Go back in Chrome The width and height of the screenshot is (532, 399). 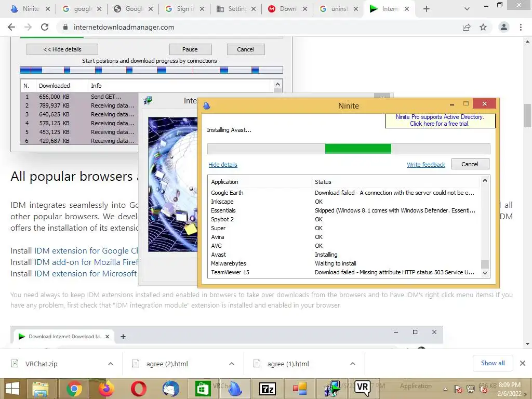coord(11,27)
